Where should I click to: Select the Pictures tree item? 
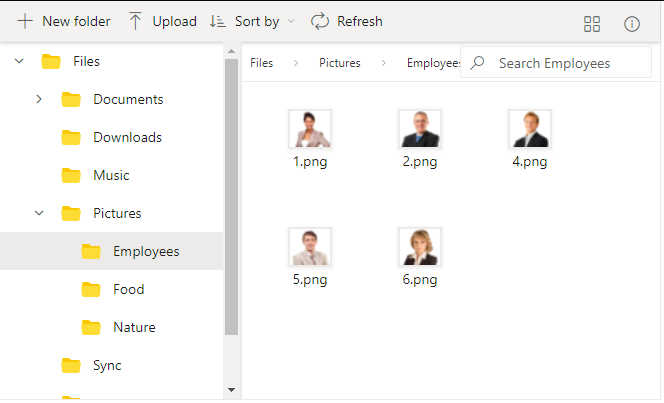click(111, 213)
